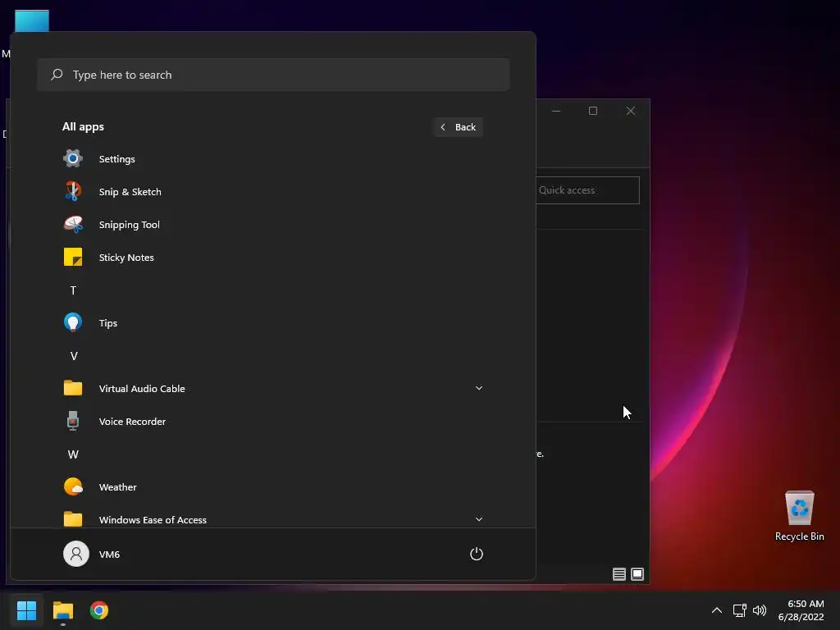Click the Type here to search field
The width and height of the screenshot is (840, 630).
click(273, 75)
